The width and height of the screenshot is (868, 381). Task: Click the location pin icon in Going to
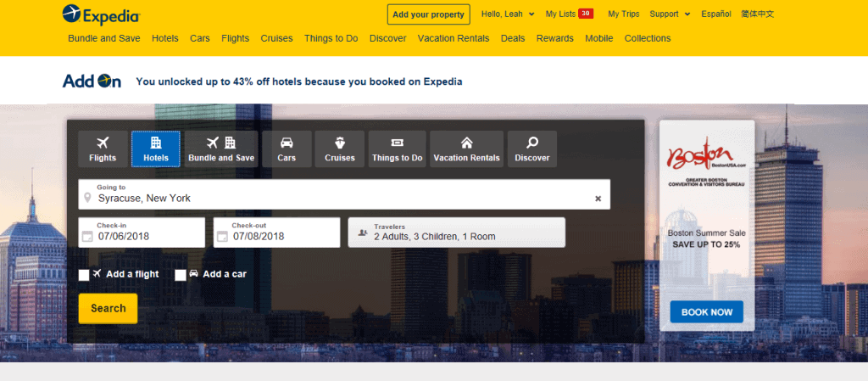coord(87,199)
